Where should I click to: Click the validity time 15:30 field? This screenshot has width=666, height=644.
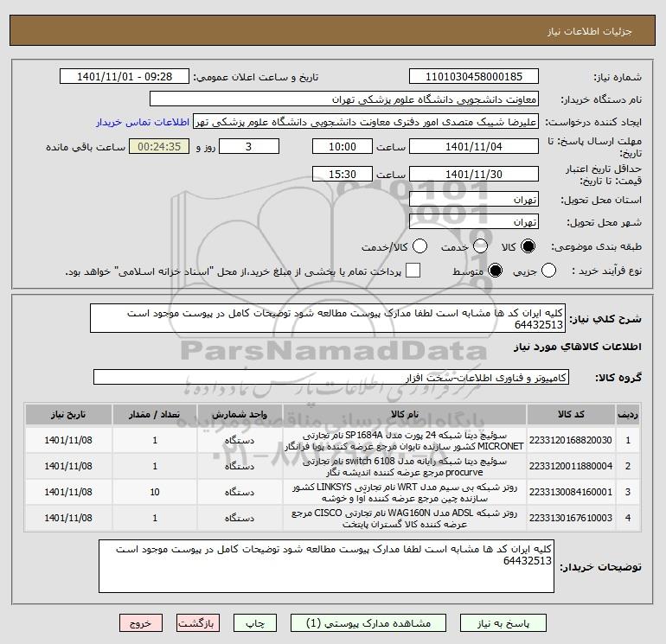click(343, 174)
